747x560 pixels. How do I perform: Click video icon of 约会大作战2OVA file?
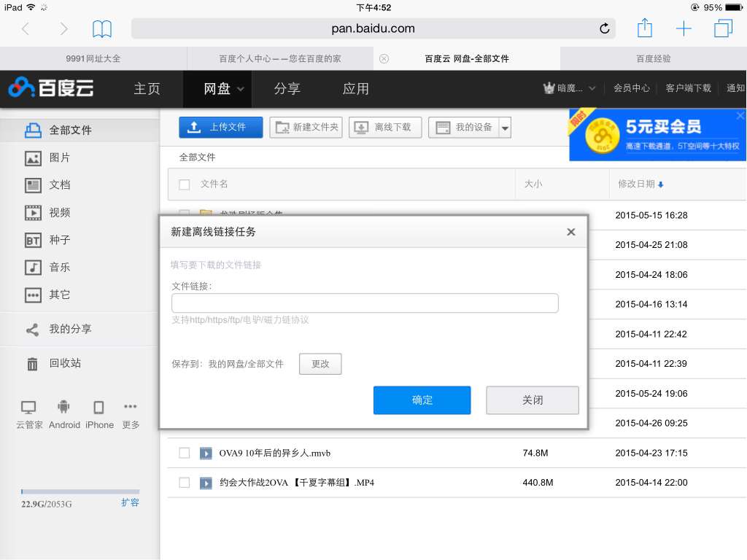coord(206,483)
